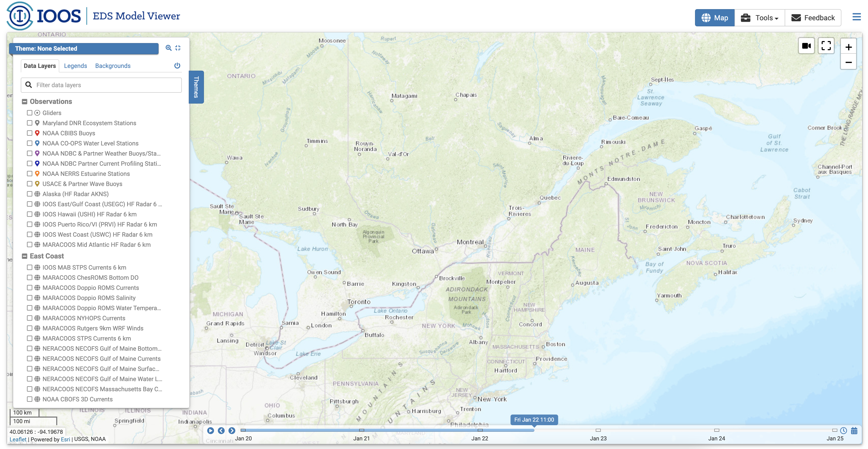Expand the Themes side tab

point(196,87)
